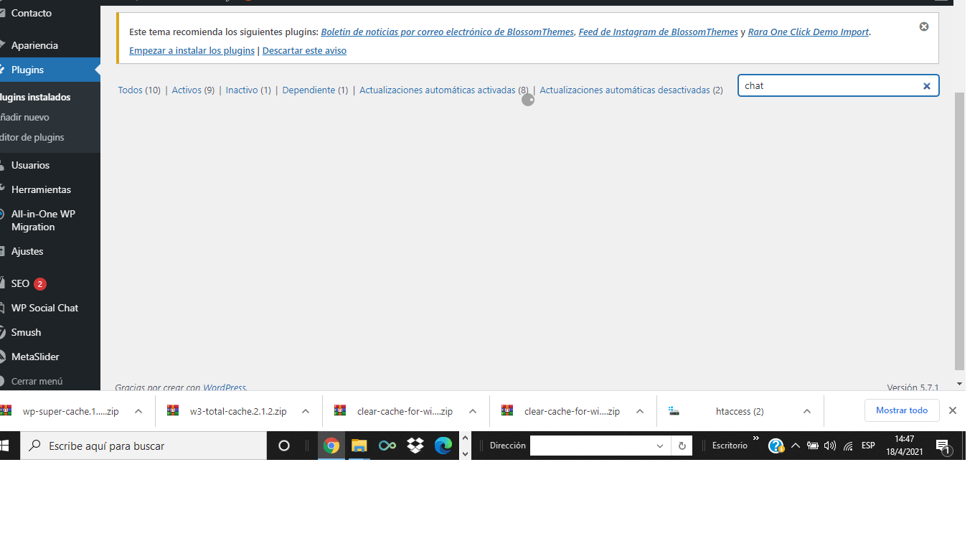Open Cortana circle icon on taskbar

[x=284, y=446]
